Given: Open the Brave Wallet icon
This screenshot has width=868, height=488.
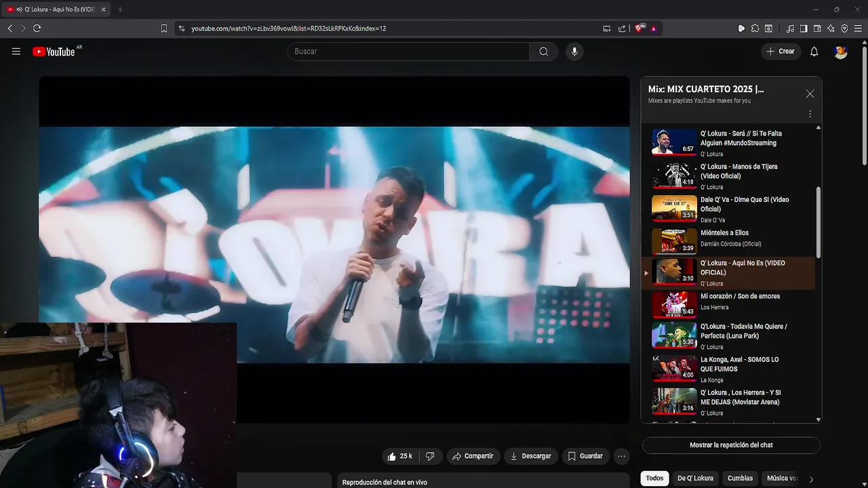Looking at the screenshot, I should pyautogui.click(x=817, y=28).
